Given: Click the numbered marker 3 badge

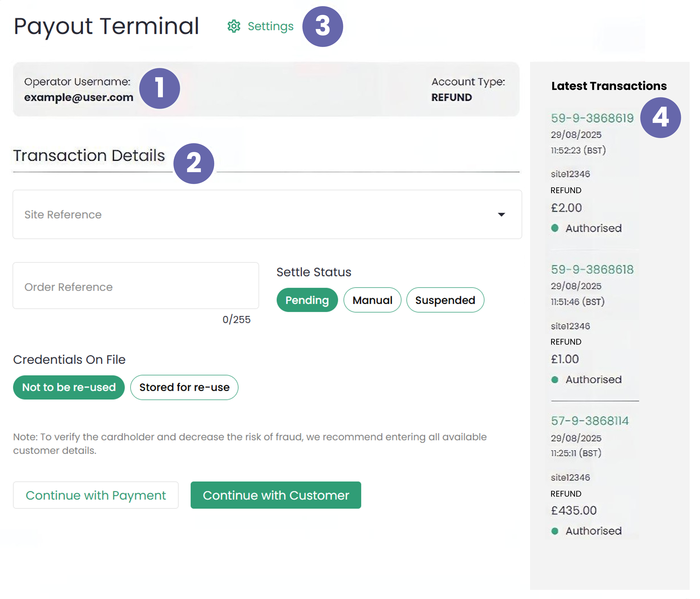Looking at the screenshot, I should click(x=322, y=26).
